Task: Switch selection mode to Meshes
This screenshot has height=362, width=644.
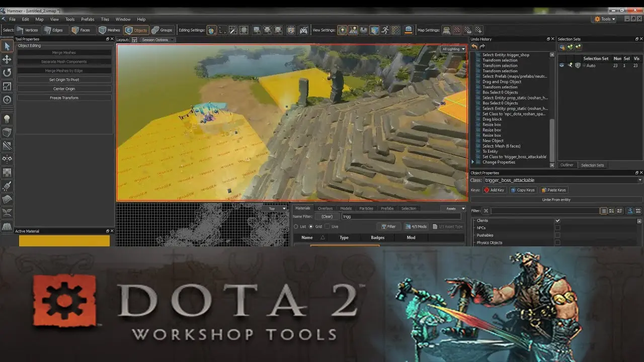Action: pos(110,30)
